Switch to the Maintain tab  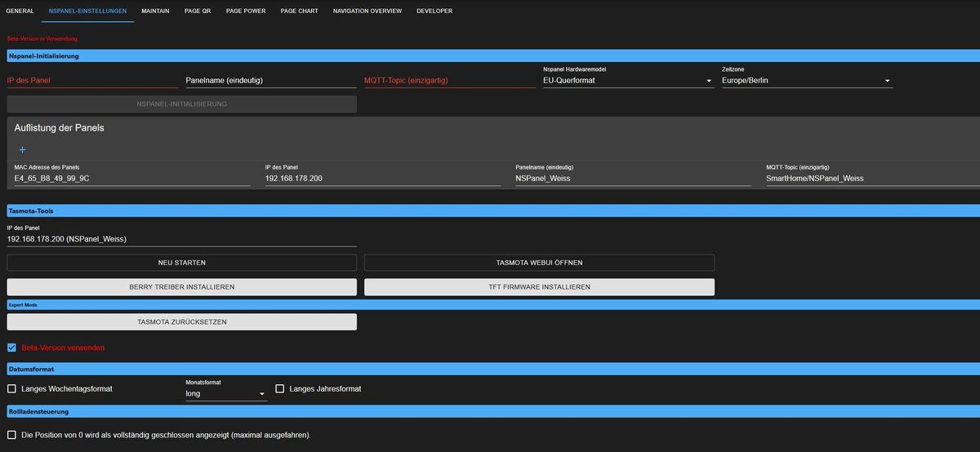(x=155, y=11)
